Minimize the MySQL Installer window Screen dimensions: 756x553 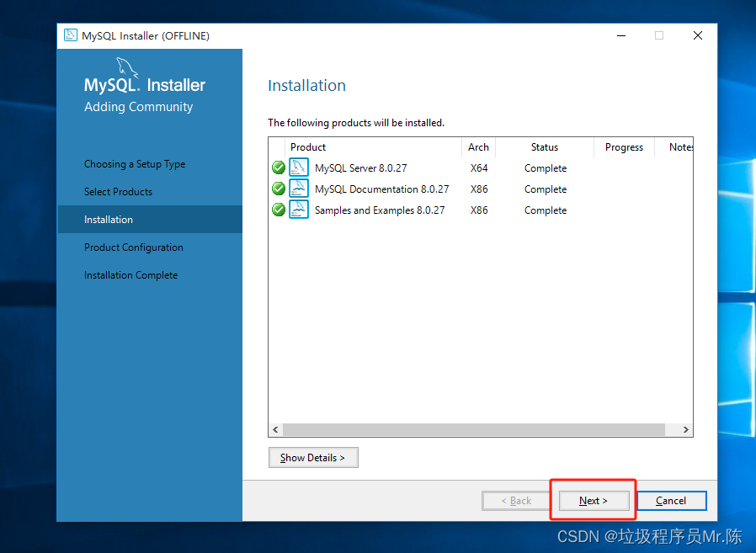point(621,35)
